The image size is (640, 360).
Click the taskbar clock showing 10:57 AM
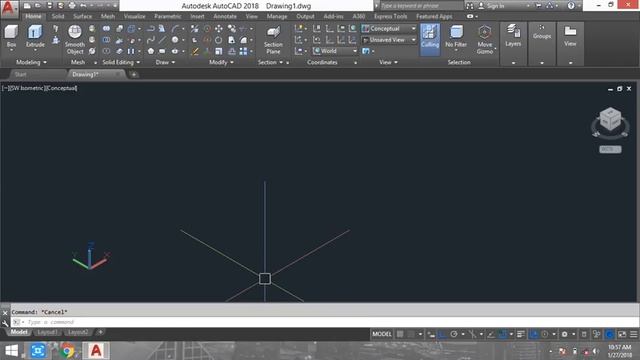click(620, 351)
